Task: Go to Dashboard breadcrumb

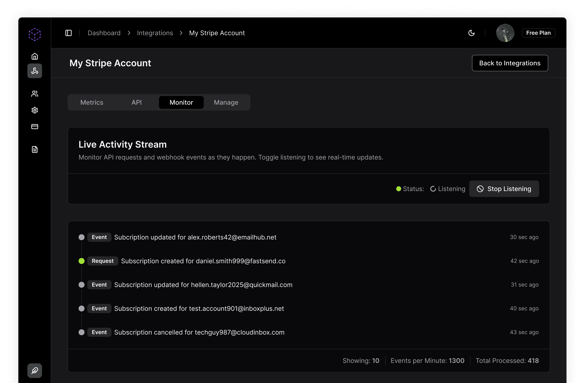Action: coord(104,33)
